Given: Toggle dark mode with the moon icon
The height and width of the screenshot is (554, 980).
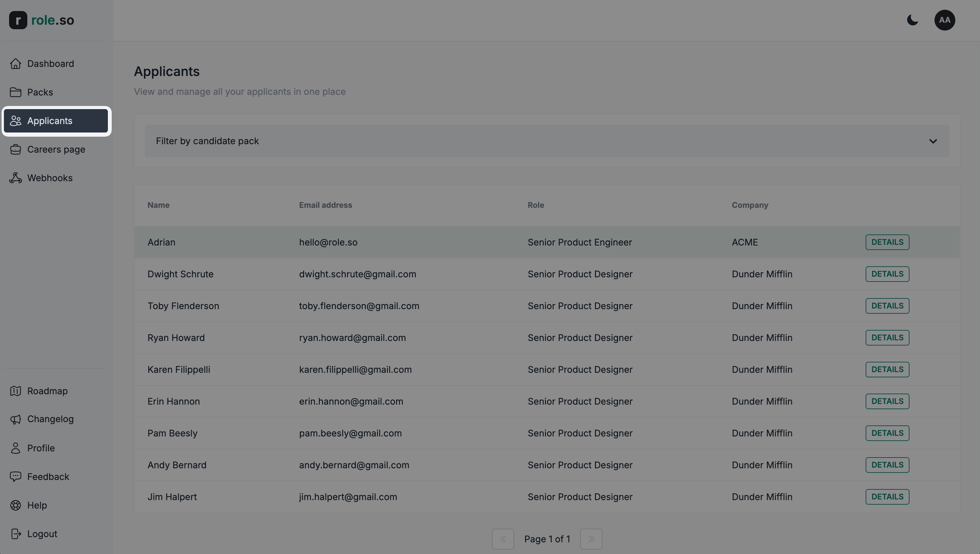Looking at the screenshot, I should (913, 20).
